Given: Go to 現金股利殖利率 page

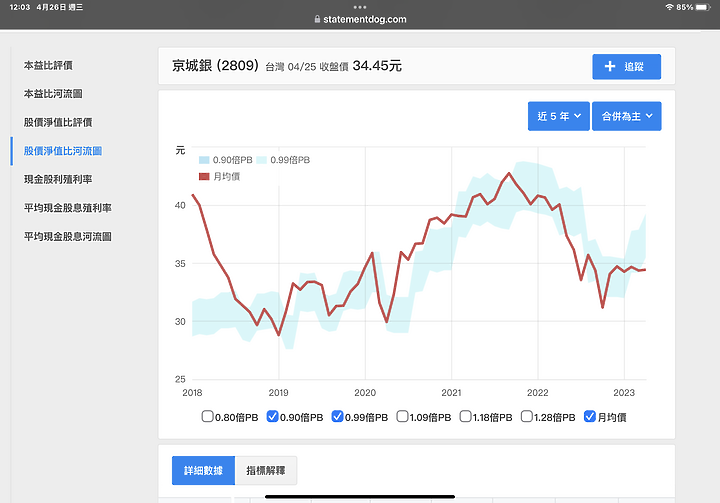Looking at the screenshot, I should pyautogui.click(x=58, y=179).
